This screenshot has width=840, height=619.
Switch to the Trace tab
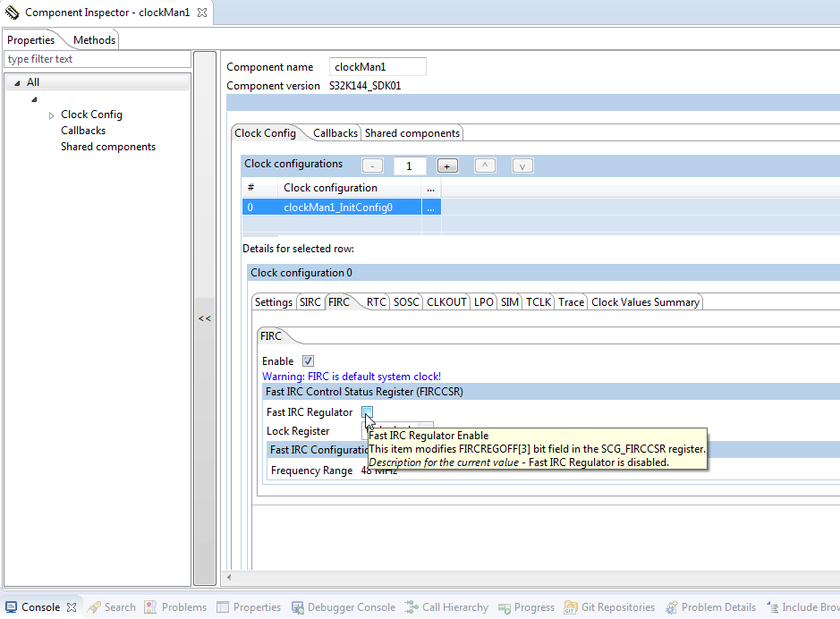tap(571, 302)
